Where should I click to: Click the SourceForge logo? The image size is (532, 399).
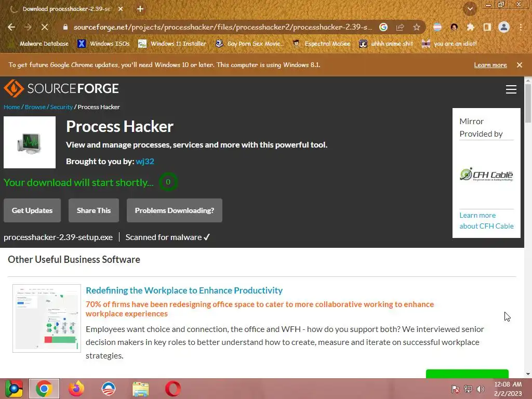(61, 88)
